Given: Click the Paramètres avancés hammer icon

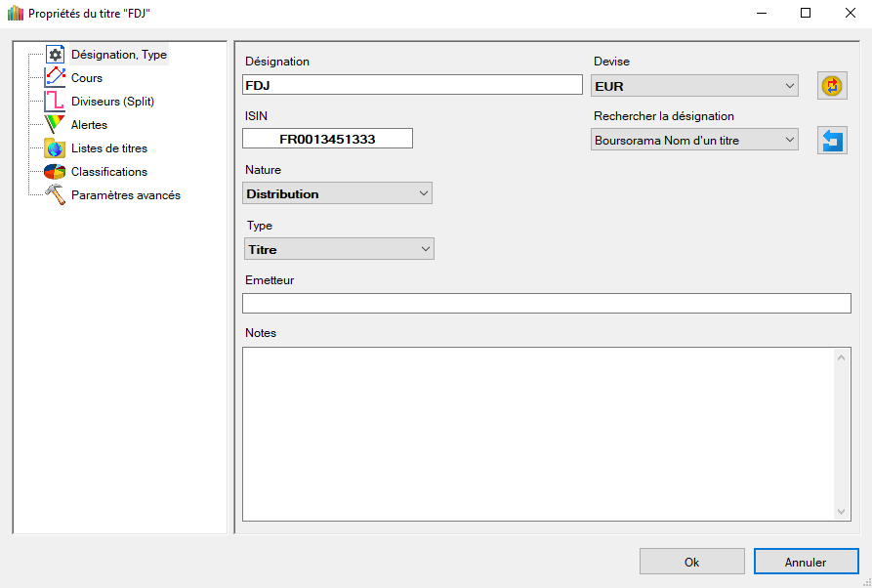Looking at the screenshot, I should click(55, 195).
